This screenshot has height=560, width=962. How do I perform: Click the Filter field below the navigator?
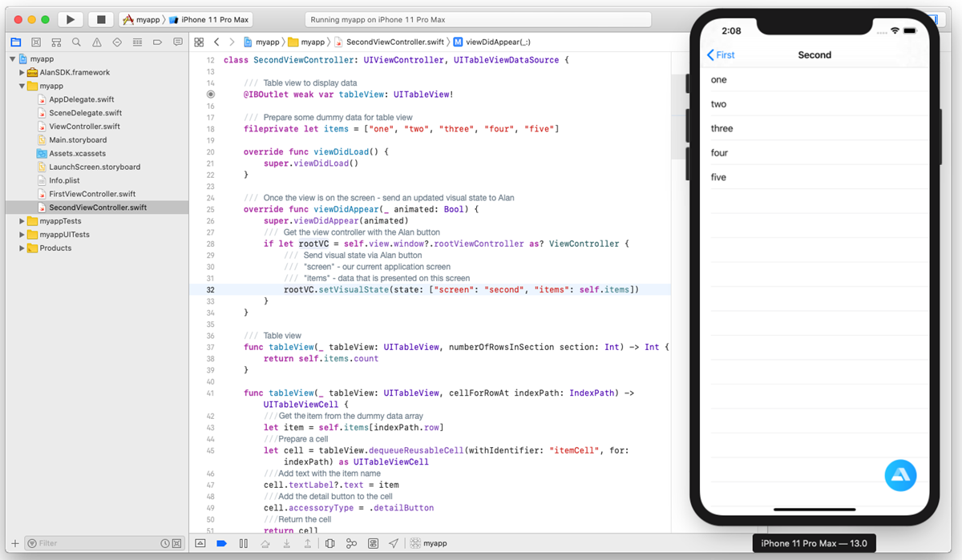click(80, 543)
